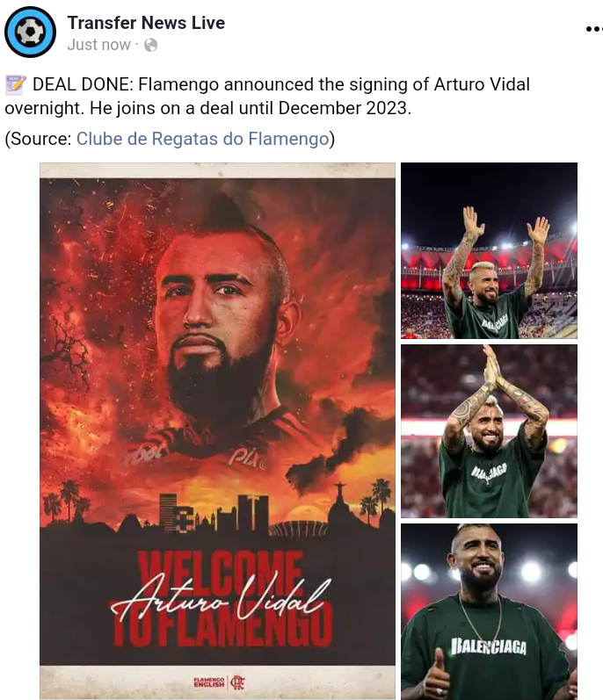Click the Transfer News Live page name
Viewport: 603px width, 700px height.
coord(146,23)
